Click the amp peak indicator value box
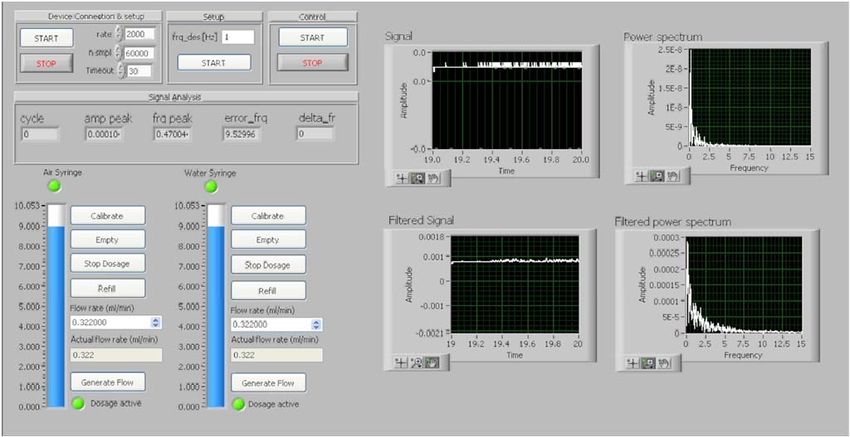The width and height of the screenshot is (850, 437). pyautogui.click(x=104, y=134)
